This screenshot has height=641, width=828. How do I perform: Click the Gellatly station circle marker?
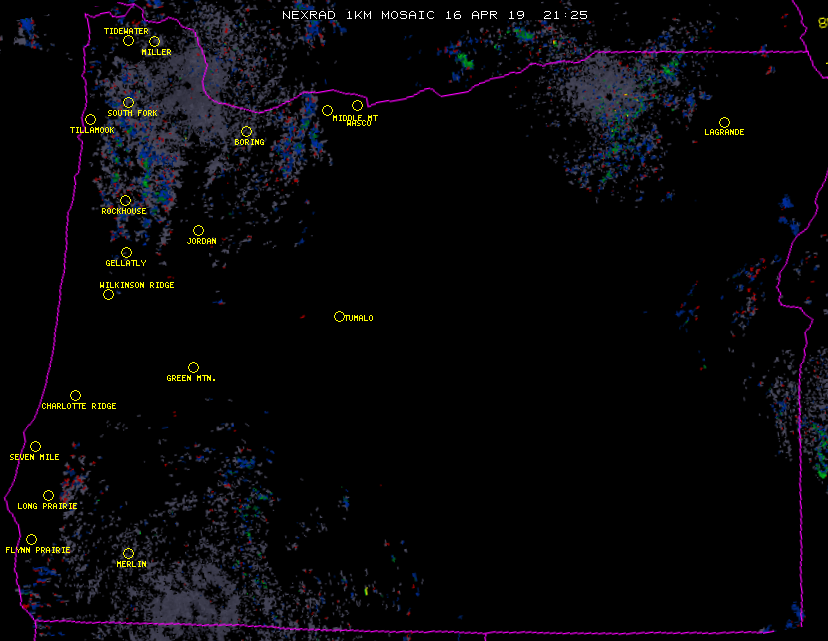click(126, 252)
